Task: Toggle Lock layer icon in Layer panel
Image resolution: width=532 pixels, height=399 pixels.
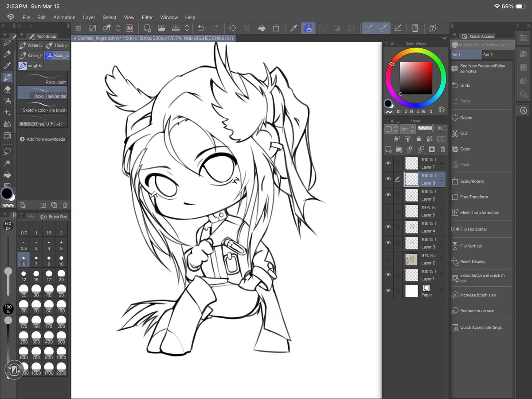Action: [x=419, y=139]
